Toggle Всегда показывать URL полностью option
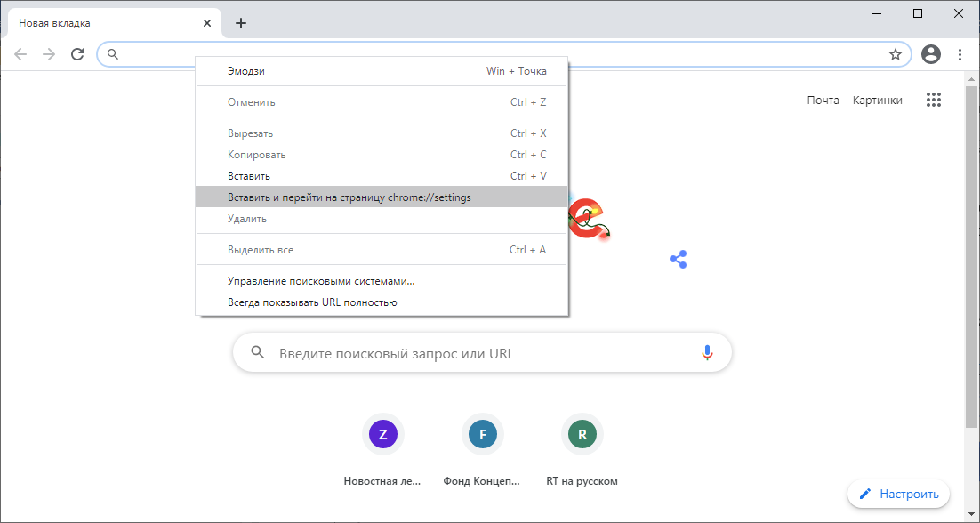980x523 pixels. coord(312,302)
